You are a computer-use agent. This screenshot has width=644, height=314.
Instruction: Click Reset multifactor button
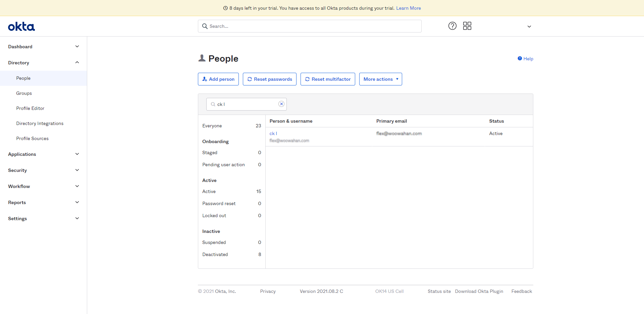(328, 79)
